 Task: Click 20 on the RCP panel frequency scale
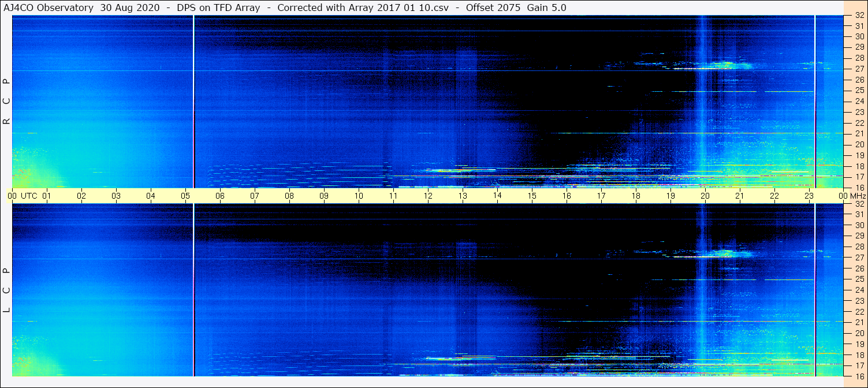[859, 144]
